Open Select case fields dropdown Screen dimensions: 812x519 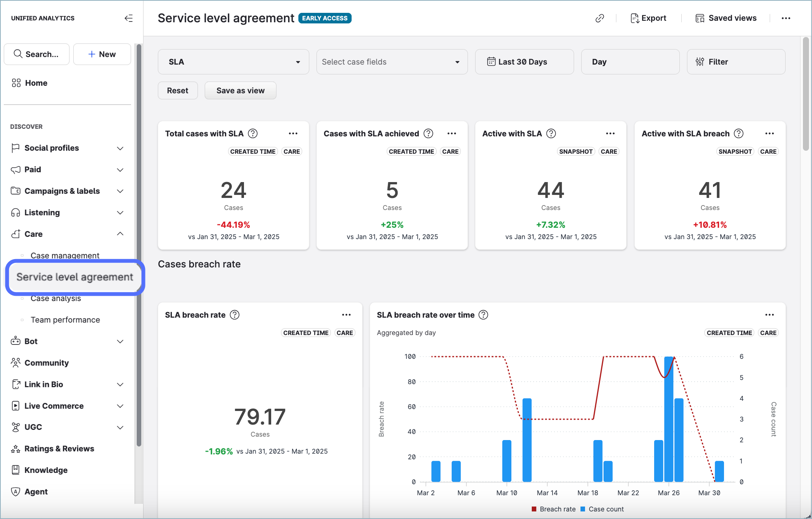[x=392, y=62]
